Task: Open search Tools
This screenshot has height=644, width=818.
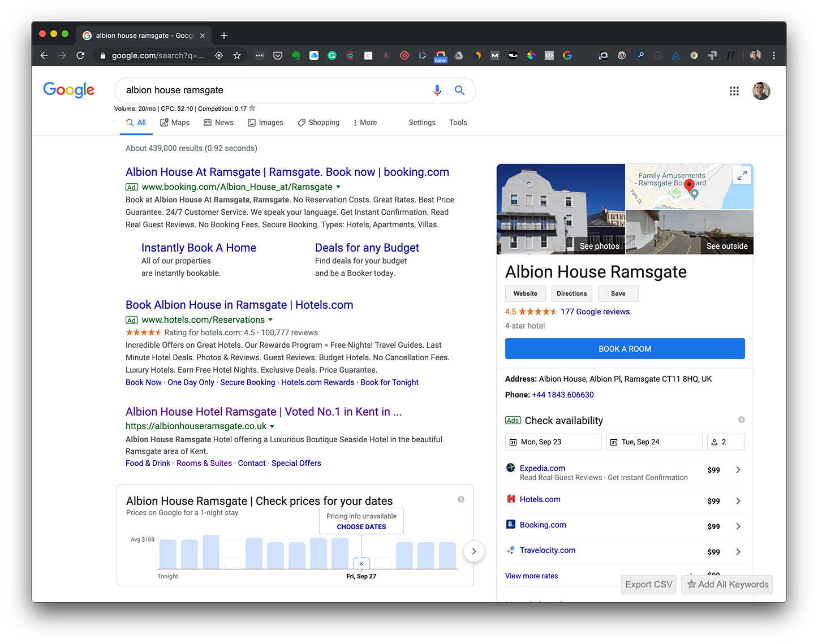Action: click(x=458, y=123)
